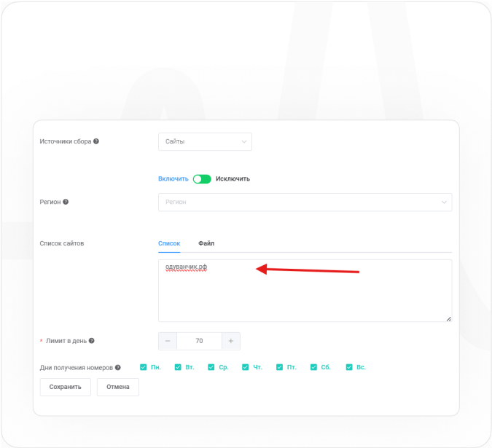
Task: Uncheck the Ср. day checkbox
Action: (211, 367)
